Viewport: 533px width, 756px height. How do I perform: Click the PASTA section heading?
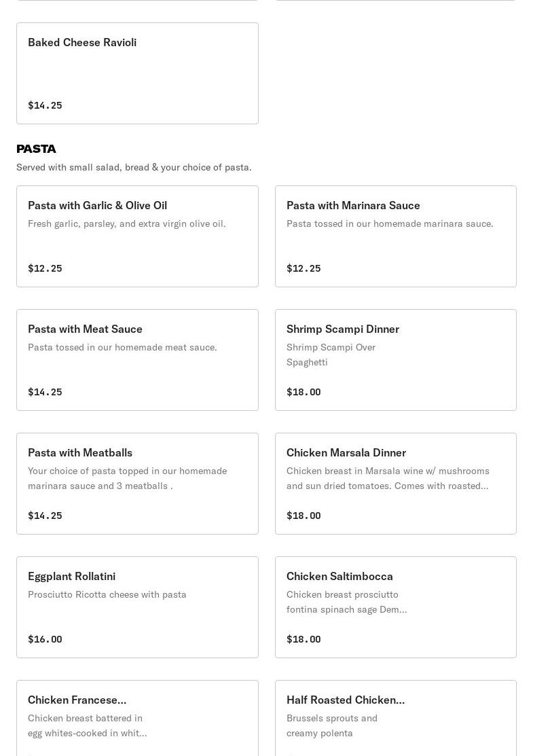(x=36, y=149)
